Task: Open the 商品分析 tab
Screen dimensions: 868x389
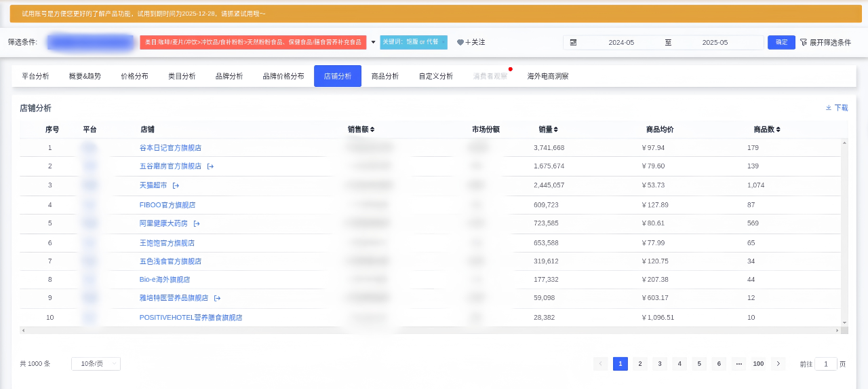Action: pyautogui.click(x=385, y=76)
